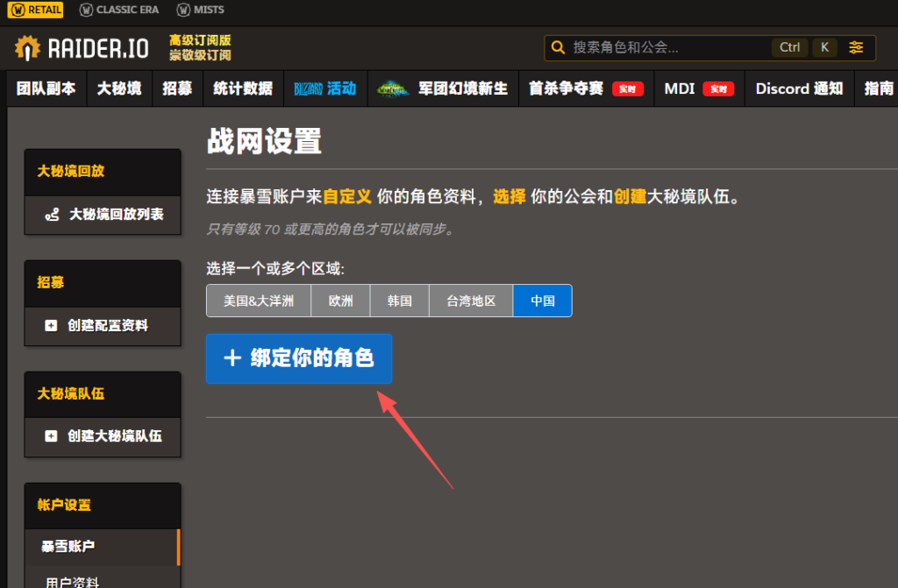Expand the 统计数据 navigation menu
The width and height of the screenshot is (898, 588).
tap(244, 89)
